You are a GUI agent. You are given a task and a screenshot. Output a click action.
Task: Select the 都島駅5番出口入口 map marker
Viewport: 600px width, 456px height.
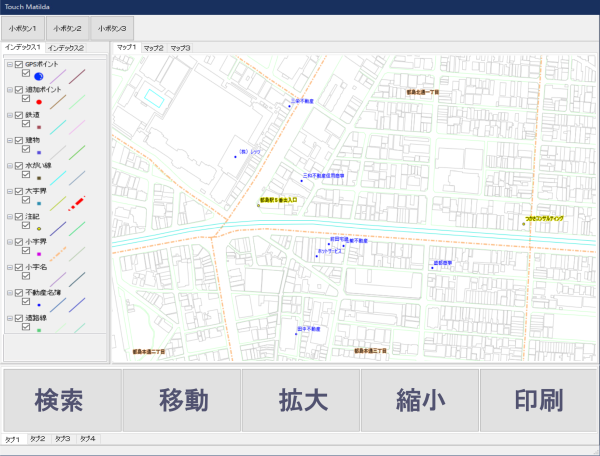click(259, 206)
